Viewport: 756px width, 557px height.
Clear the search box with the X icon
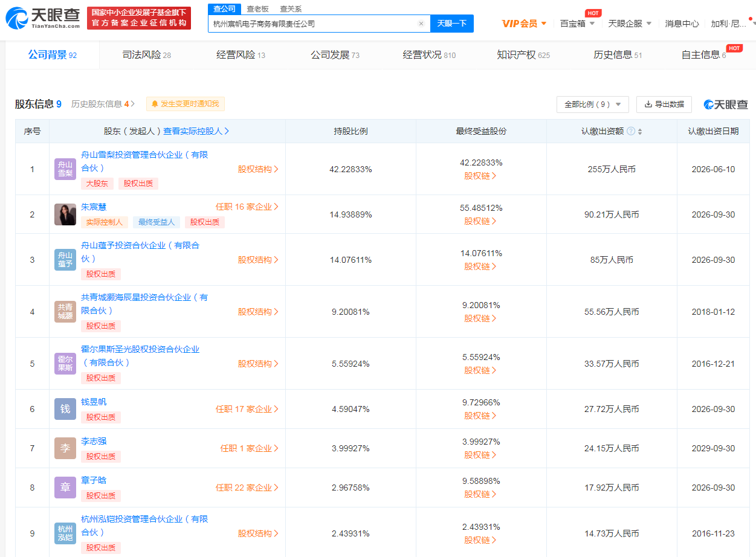coord(421,24)
